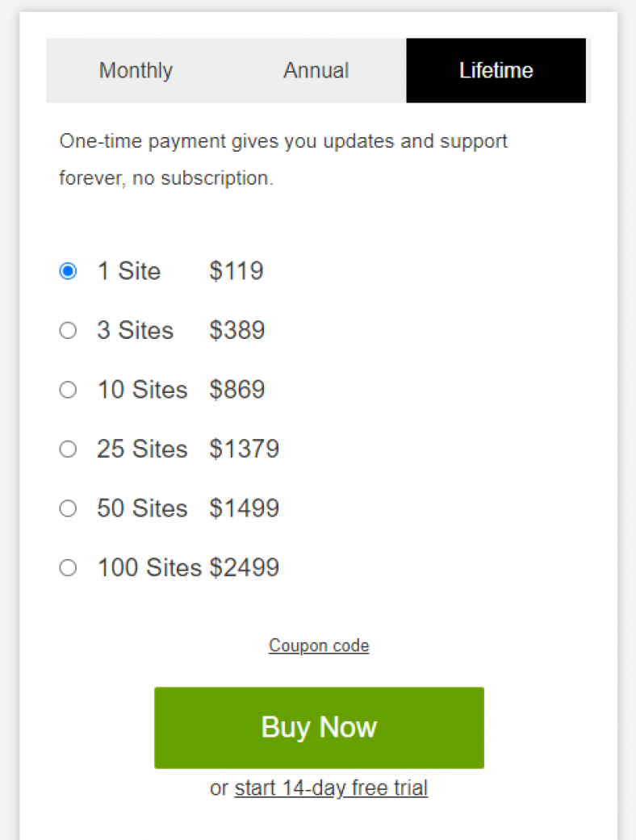
Task: Click the $869 price label
Action: (x=236, y=390)
